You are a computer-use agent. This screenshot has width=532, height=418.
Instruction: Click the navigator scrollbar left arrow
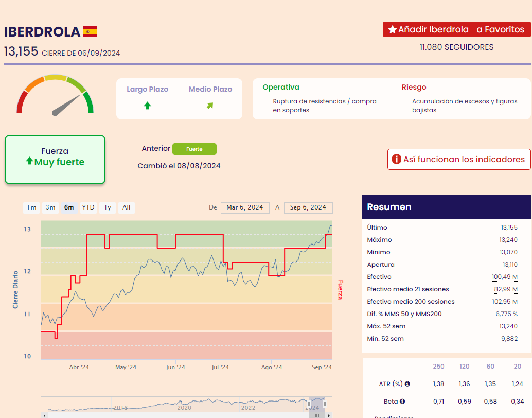tap(44, 415)
